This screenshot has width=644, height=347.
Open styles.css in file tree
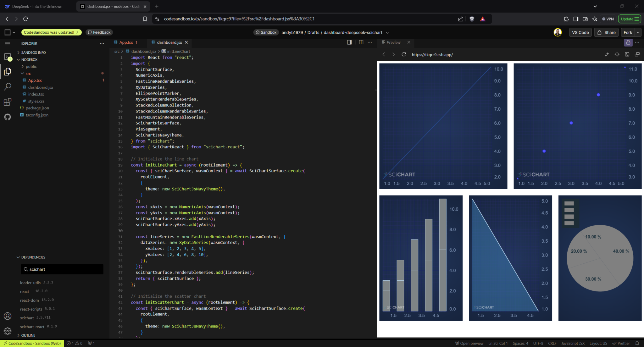[36, 101]
